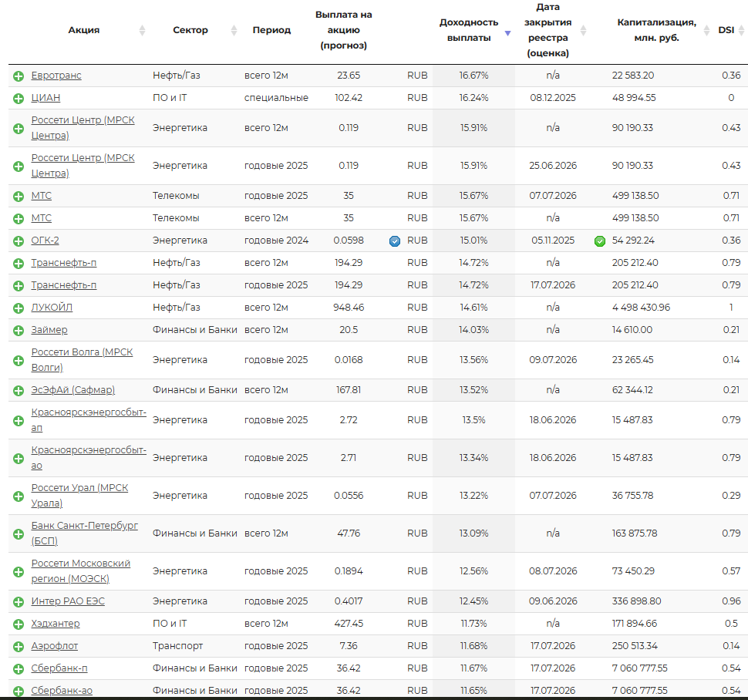This screenshot has width=748, height=700.
Task: Open the ЛУКОЙЛ stock link
Action: click(52, 308)
